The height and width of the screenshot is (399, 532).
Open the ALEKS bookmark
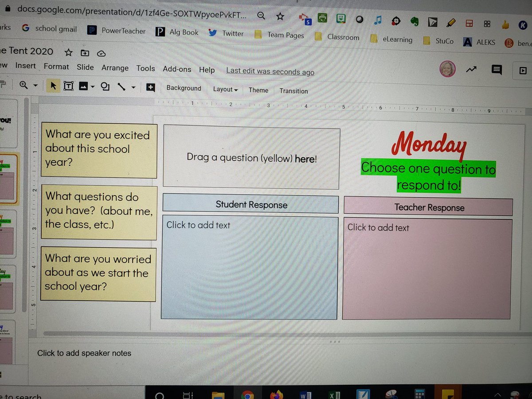(x=479, y=43)
